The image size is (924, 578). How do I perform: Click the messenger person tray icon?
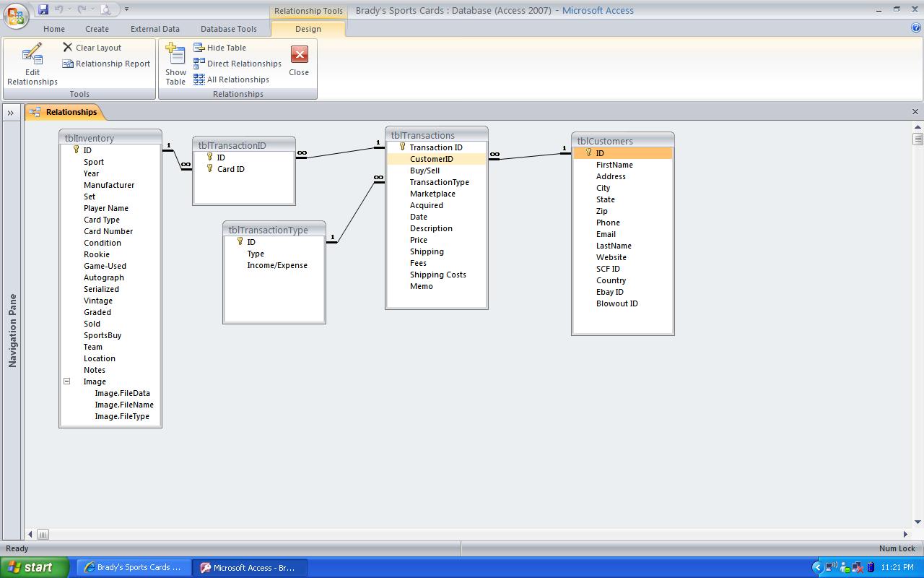tap(845, 567)
